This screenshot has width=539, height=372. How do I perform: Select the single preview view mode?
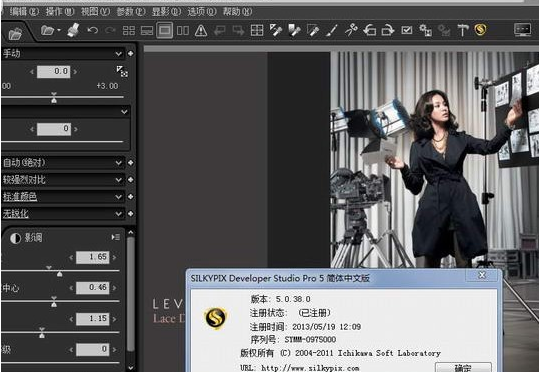point(165,30)
